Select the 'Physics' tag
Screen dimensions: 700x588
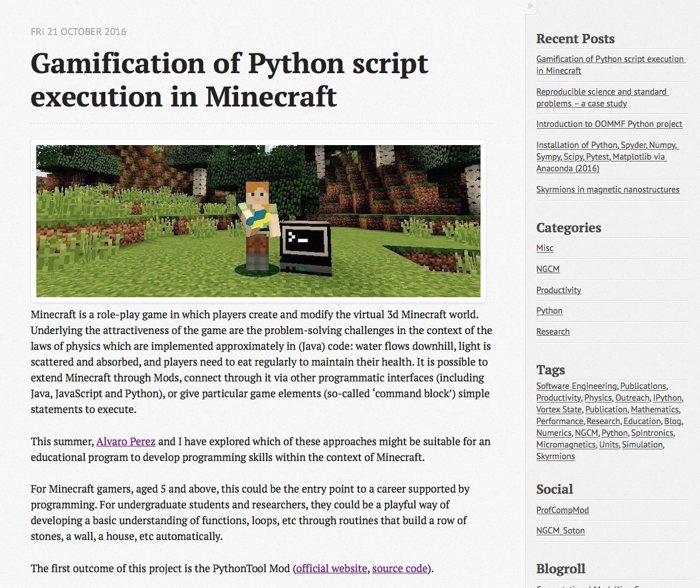point(598,397)
